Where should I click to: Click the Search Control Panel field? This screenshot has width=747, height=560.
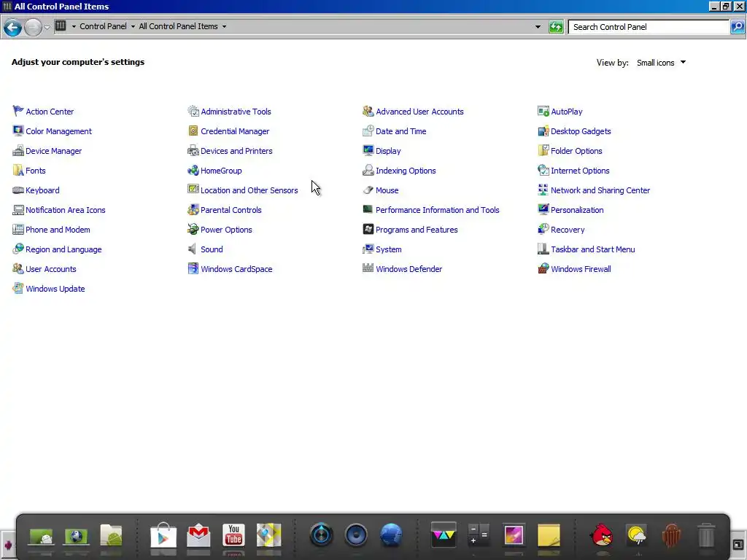click(x=649, y=27)
